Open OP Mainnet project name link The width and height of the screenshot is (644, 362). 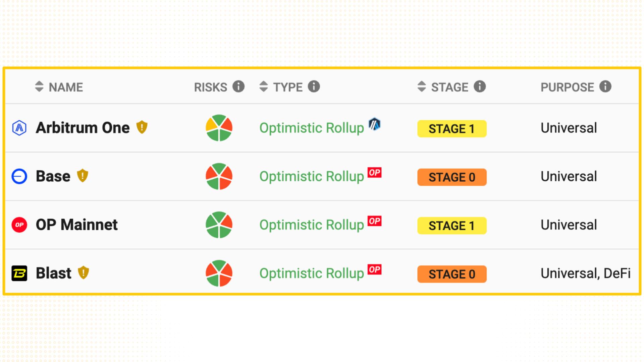tap(77, 225)
